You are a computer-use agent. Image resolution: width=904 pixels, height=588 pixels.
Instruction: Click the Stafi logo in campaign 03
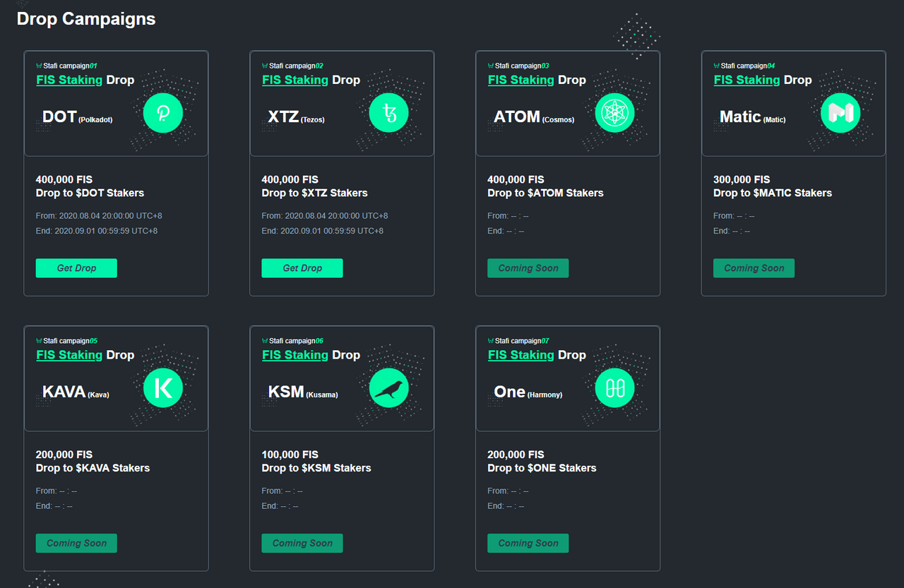491,66
